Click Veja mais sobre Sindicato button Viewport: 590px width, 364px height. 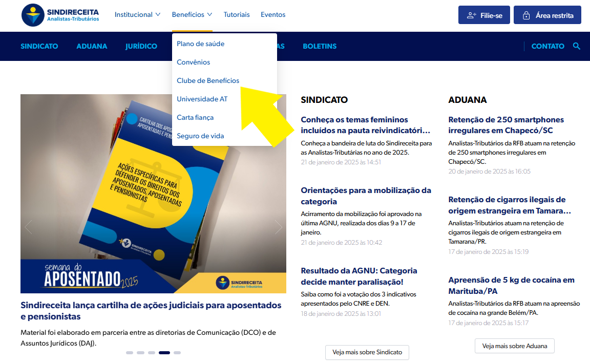click(367, 352)
